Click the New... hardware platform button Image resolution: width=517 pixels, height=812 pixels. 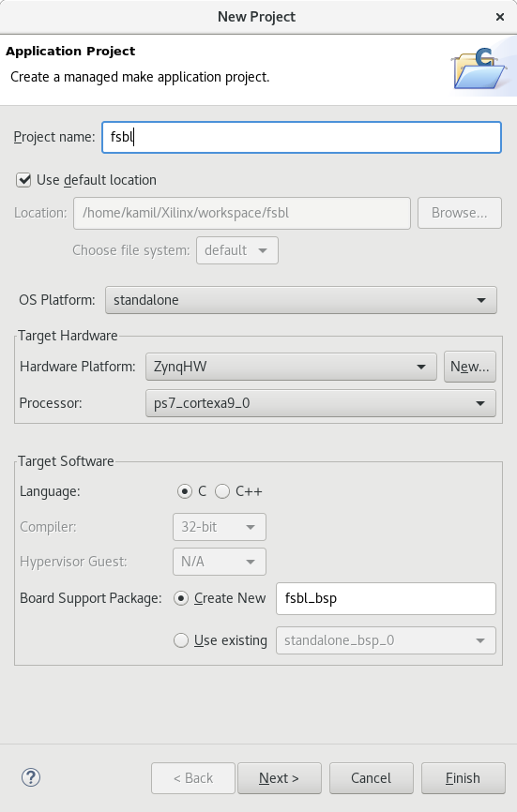[470, 367]
